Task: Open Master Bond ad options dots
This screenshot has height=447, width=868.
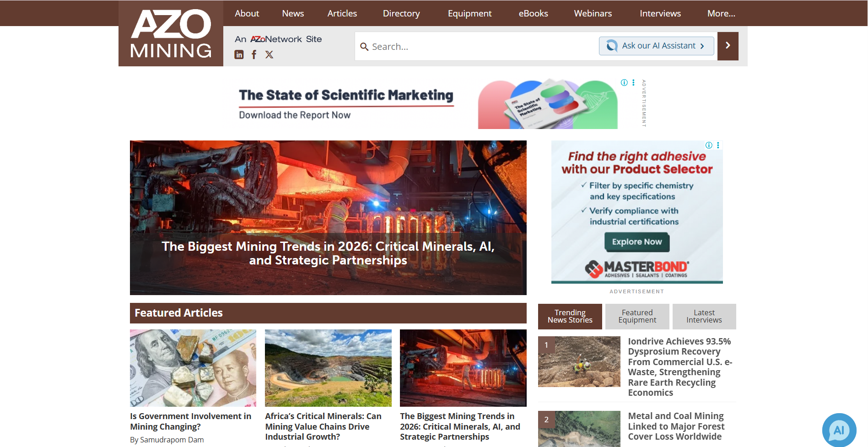Action: (x=718, y=145)
